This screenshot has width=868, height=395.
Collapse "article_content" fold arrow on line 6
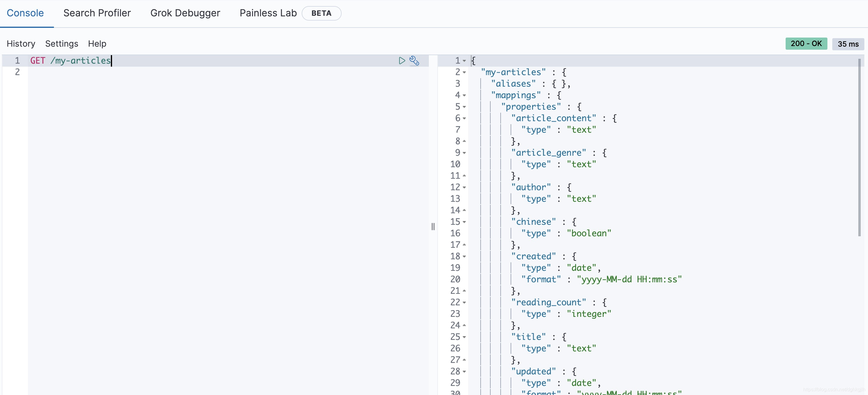(x=464, y=118)
